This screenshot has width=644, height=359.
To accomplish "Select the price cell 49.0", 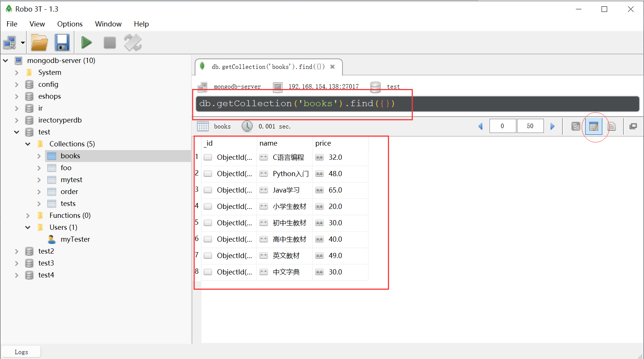I will 340,255.
